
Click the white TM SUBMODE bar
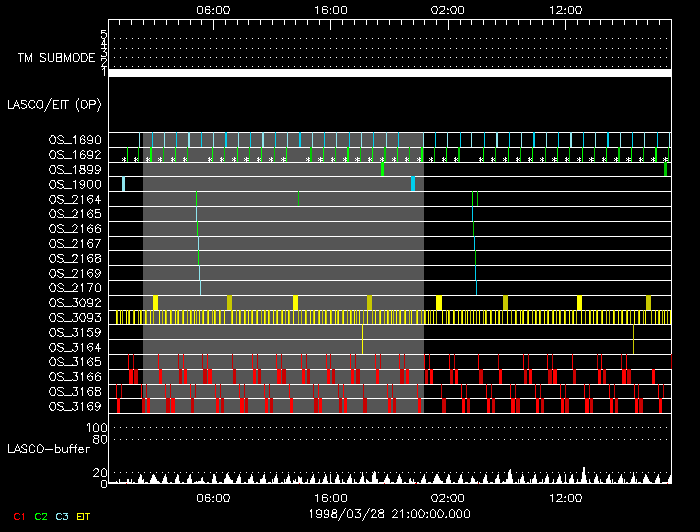coord(389,73)
